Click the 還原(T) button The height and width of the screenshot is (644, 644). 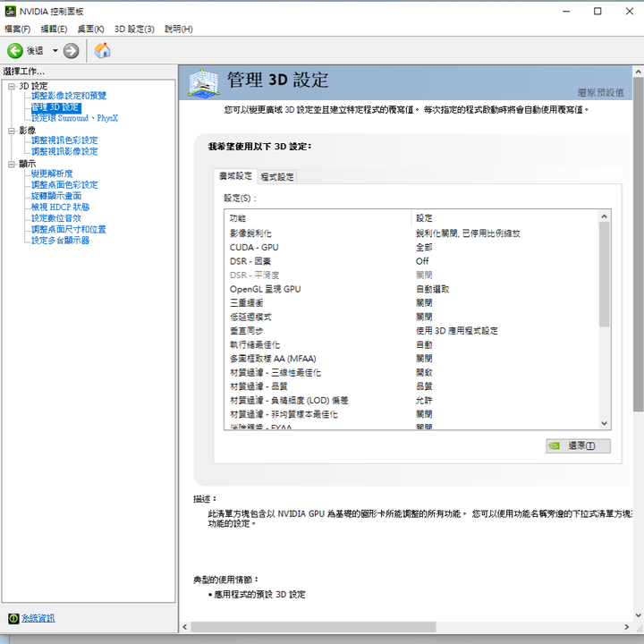click(x=578, y=445)
